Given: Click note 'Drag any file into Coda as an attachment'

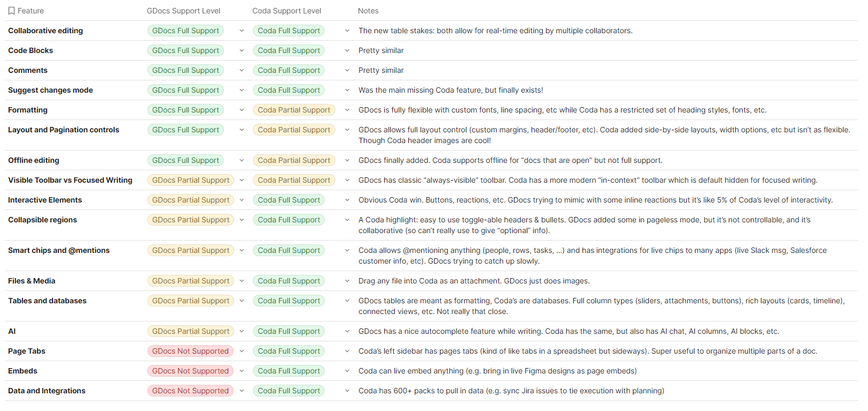Looking at the screenshot, I should click(x=474, y=281).
